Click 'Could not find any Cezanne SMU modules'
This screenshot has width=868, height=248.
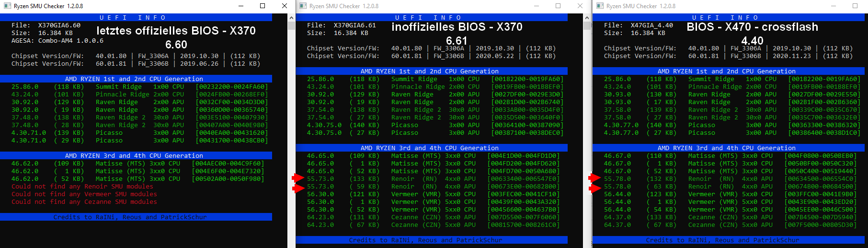84,202
